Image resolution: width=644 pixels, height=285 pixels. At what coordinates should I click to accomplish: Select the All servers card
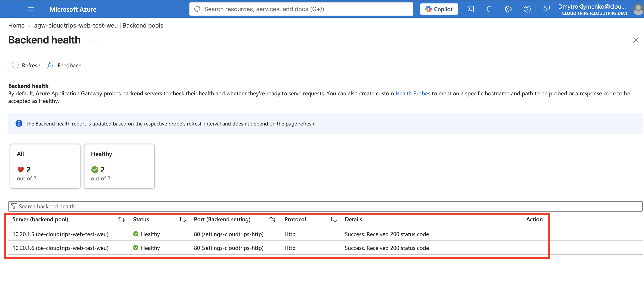click(x=45, y=166)
